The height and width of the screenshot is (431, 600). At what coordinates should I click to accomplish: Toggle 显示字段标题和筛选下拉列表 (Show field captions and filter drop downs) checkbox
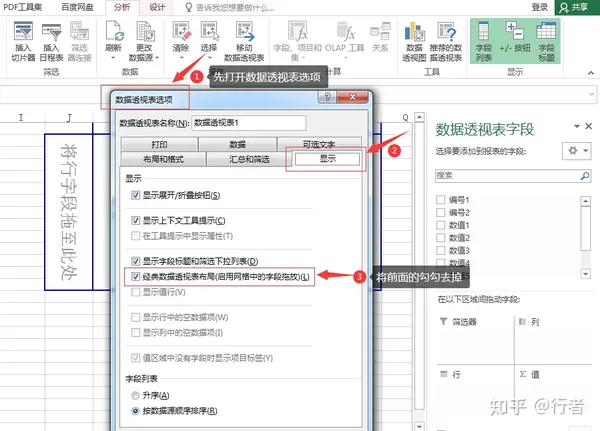135,261
